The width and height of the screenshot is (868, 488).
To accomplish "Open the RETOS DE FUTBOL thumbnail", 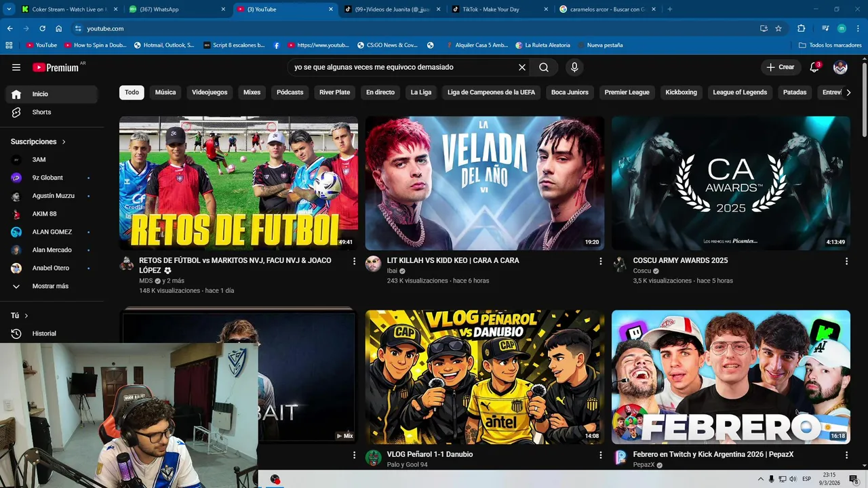I will click(239, 183).
